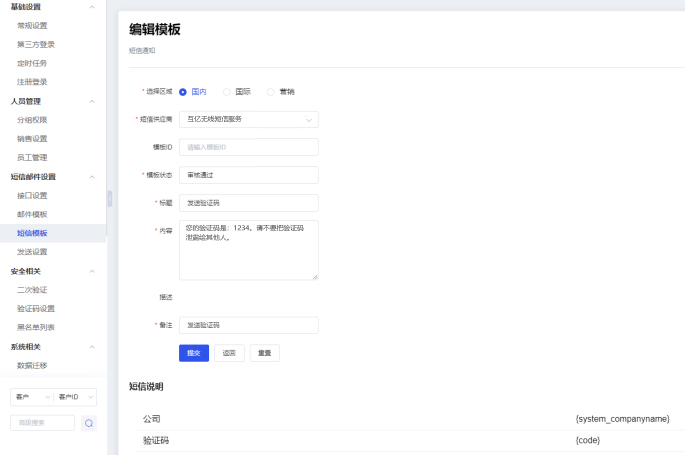
Task: Click the 模板ID input field
Action: coord(248,147)
